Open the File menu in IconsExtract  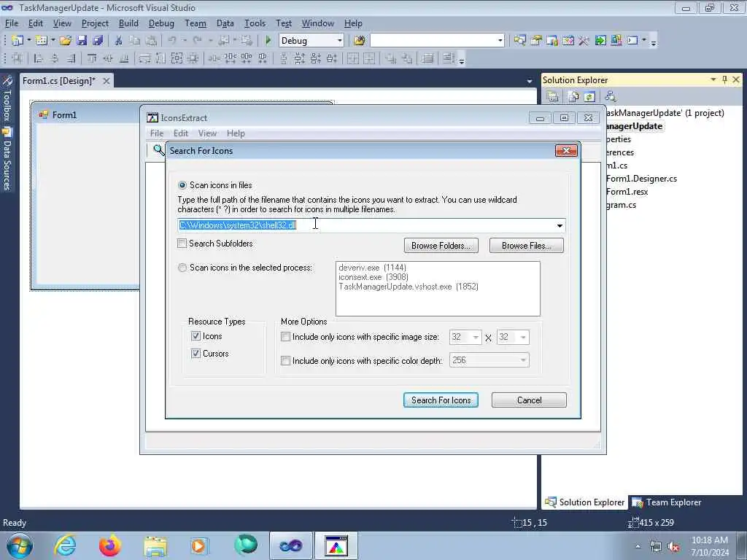pos(156,133)
